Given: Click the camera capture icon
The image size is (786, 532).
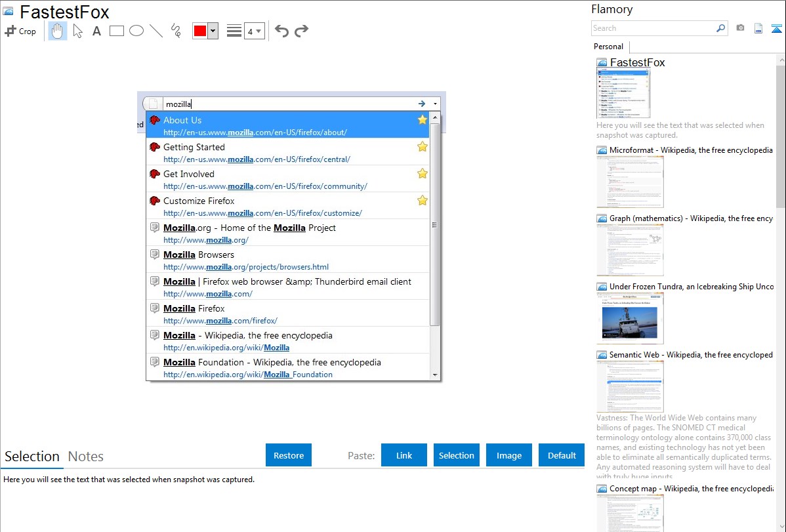Looking at the screenshot, I should pyautogui.click(x=740, y=28).
